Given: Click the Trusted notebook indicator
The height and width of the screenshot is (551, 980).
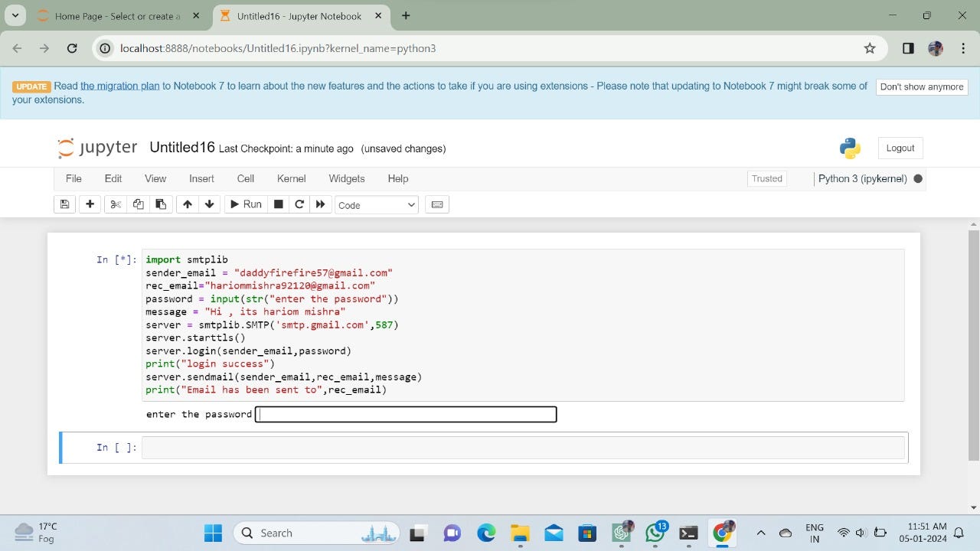Looking at the screenshot, I should (767, 178).
